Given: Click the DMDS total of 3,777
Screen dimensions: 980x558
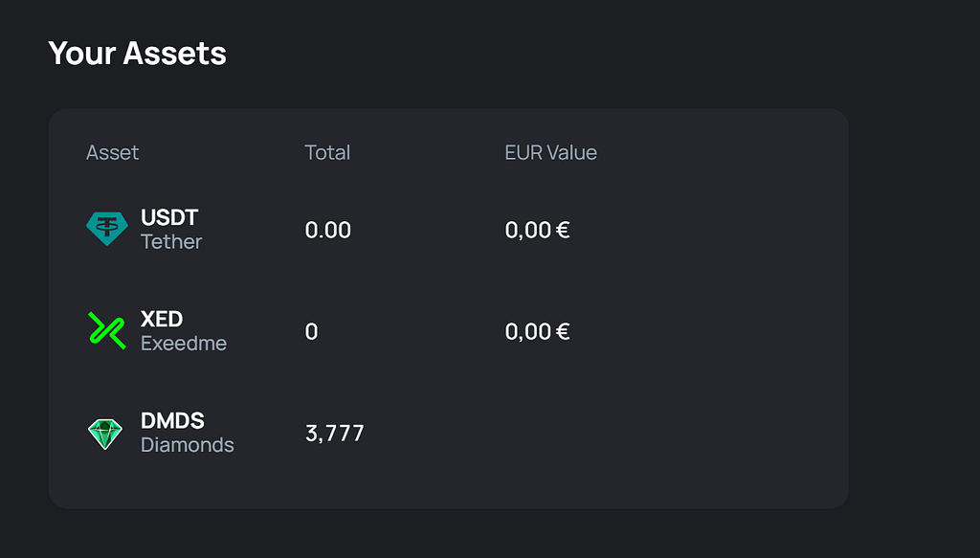Looking at the screenshot, I should 334,433.
